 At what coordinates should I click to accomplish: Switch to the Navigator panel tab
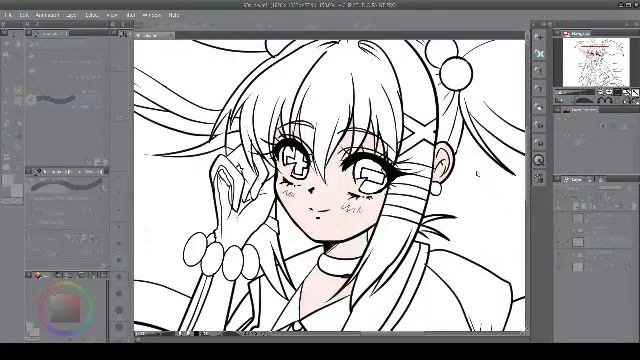coord(576,33)
